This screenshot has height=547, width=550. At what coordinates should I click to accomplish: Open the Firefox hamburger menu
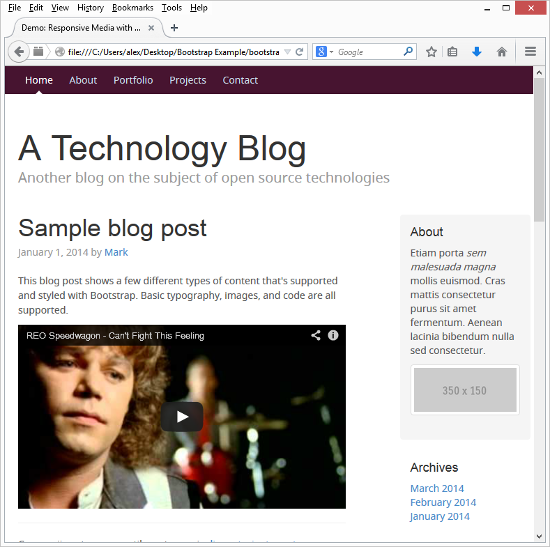tap(530, 52)
